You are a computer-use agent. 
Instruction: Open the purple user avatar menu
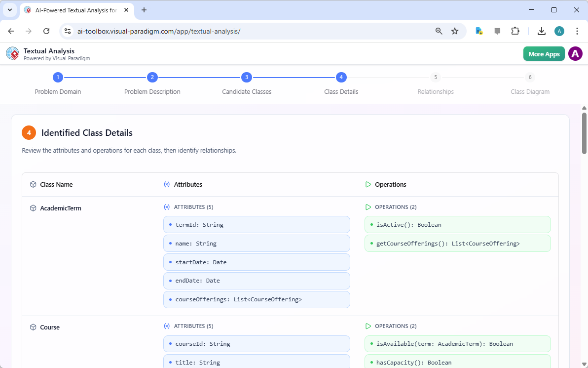point(575,54)
